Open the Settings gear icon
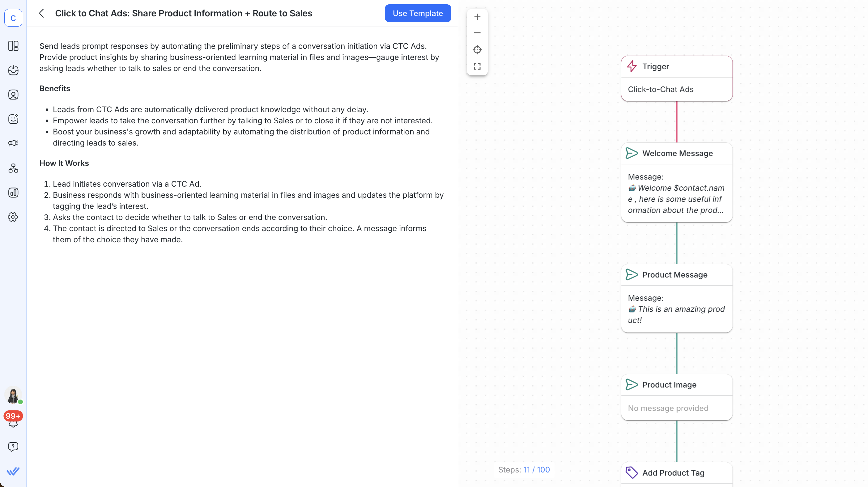 (x=13, y=217)
